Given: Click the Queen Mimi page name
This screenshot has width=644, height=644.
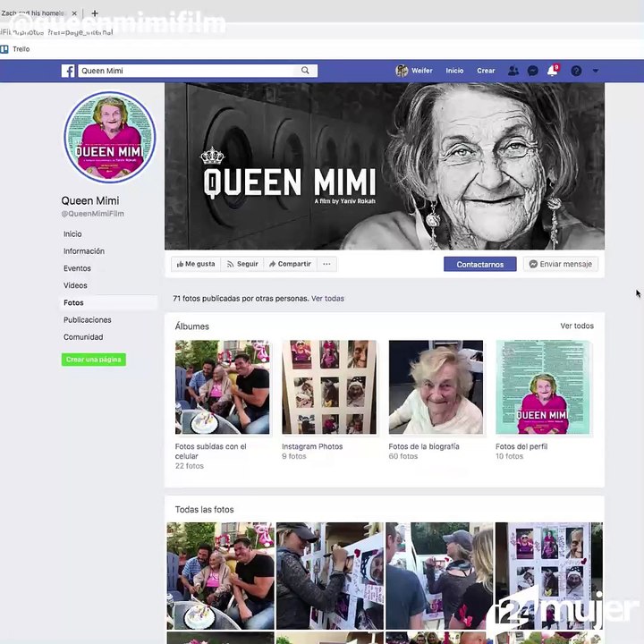Looking at the screenshot, I should [x=90, y=201].
